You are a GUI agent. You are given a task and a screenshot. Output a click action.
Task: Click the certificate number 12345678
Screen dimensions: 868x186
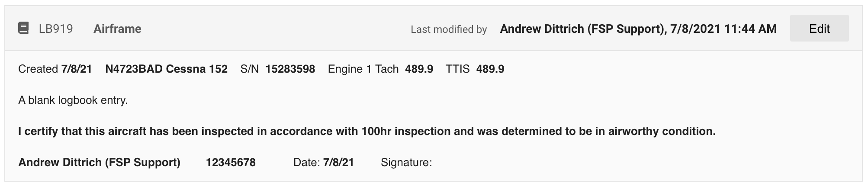[231, 162]
